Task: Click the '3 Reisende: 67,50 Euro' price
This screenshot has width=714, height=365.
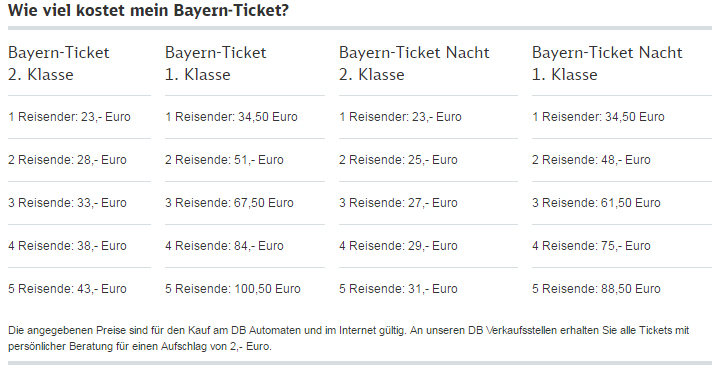Action: (x=229, y=203)
